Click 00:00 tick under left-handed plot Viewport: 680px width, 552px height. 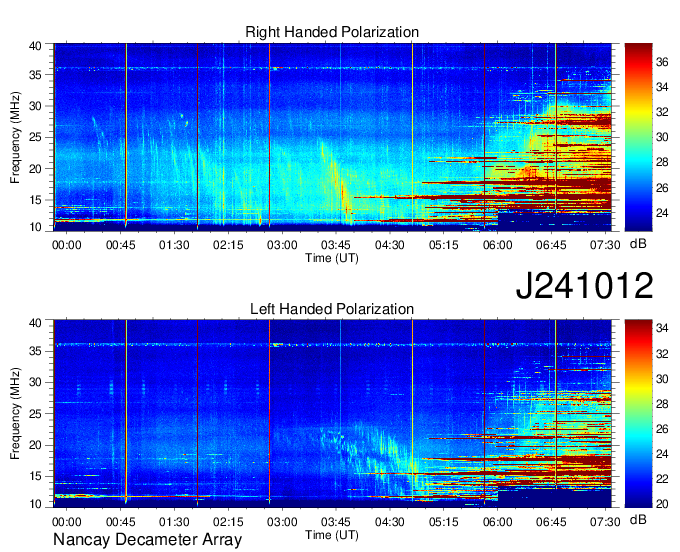coord(67,522)
